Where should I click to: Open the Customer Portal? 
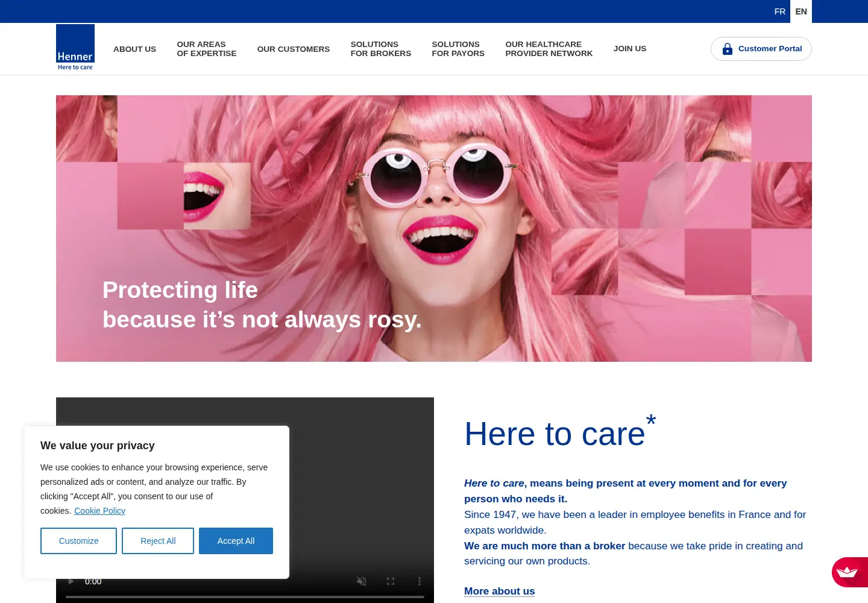point(761,49)
